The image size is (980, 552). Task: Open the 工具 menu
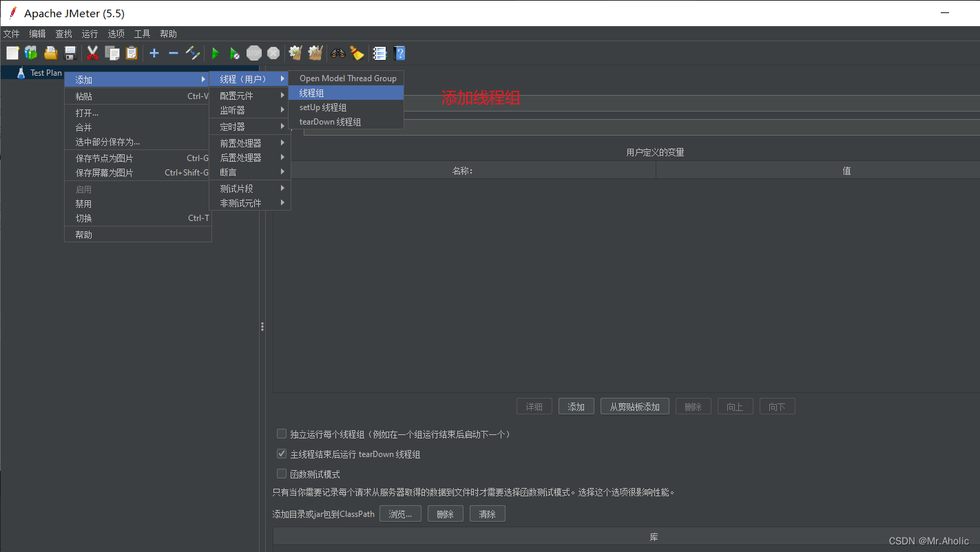click(x=142, y=34)
